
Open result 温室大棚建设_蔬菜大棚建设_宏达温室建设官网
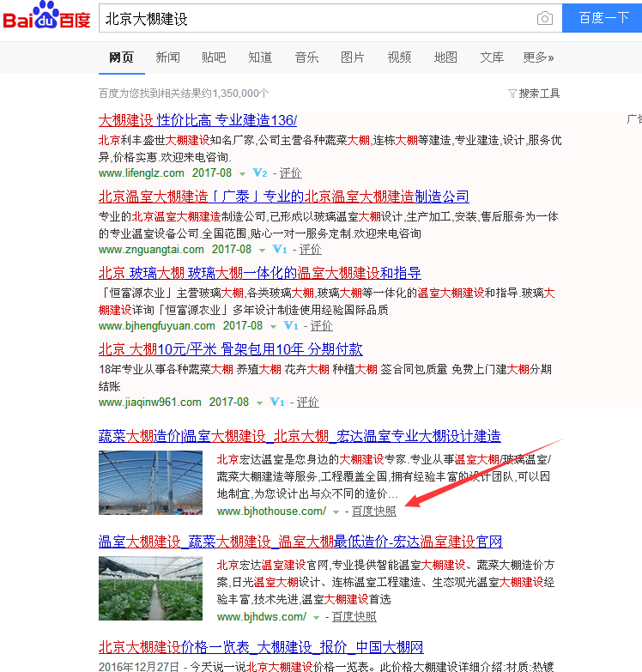[300, 542]
